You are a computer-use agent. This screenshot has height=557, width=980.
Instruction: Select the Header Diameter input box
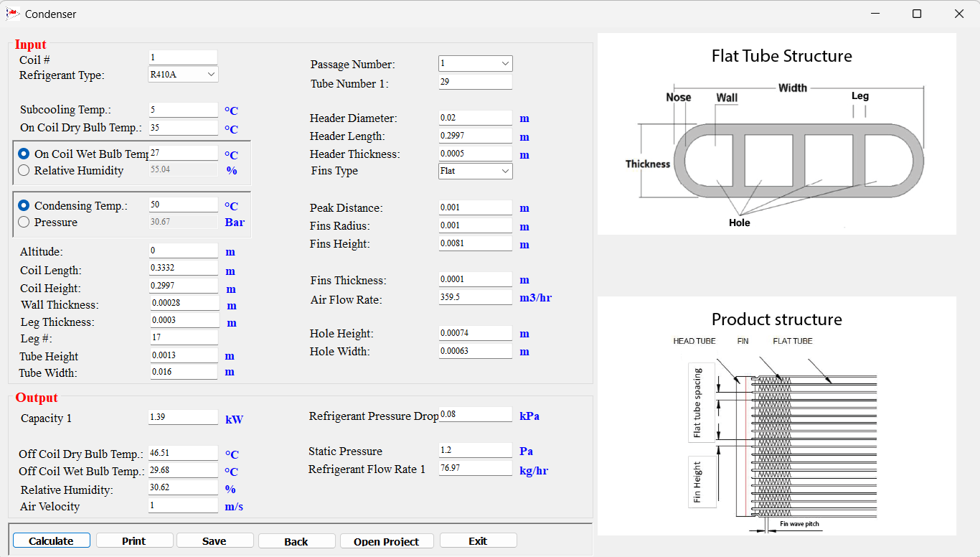click(x=476, y=117)
